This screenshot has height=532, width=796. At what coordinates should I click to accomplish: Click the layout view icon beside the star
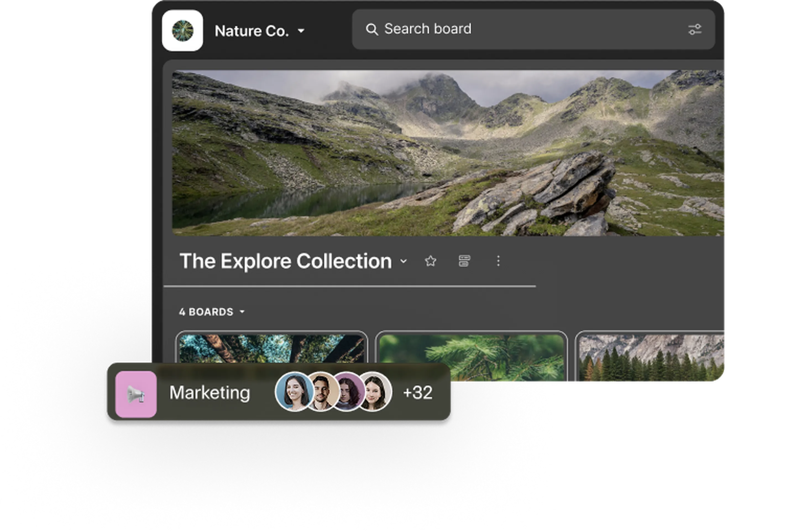(x=464, y=261)
